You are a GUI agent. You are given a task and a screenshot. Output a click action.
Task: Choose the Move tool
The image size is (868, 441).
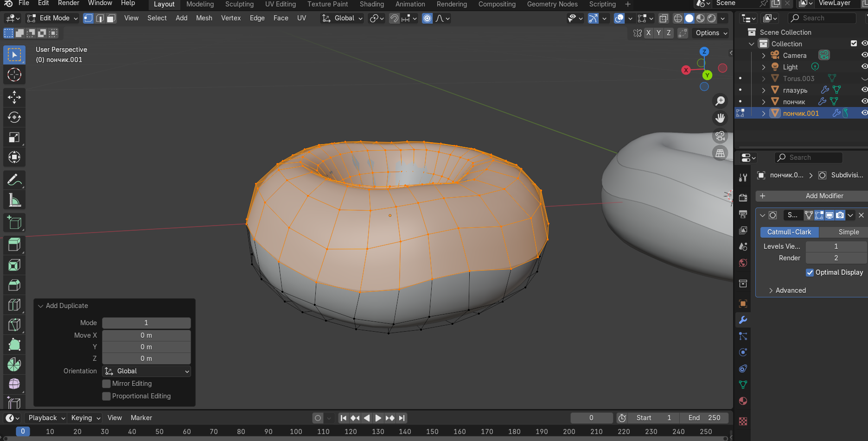pos(14,97)
